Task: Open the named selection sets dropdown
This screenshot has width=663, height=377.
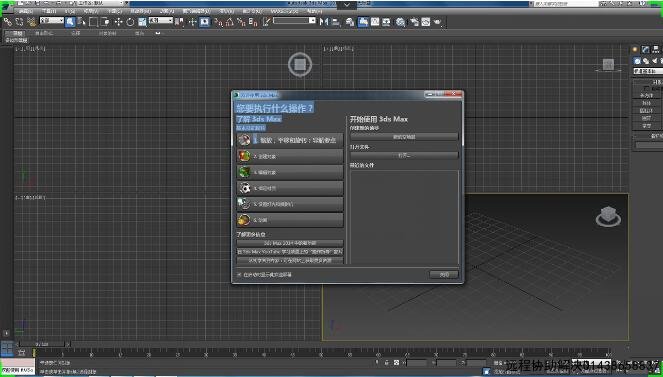Action: (x=294, y=20)
